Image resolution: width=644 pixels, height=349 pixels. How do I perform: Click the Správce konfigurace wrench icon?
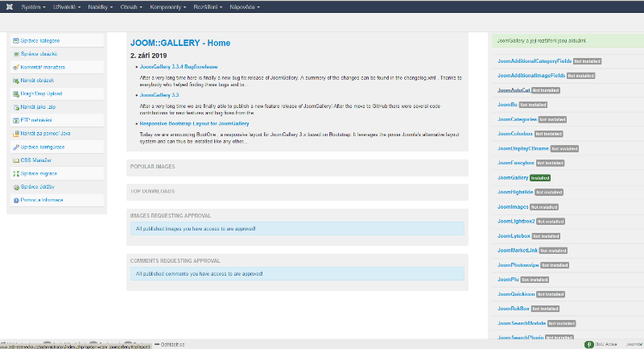point(16,147)
